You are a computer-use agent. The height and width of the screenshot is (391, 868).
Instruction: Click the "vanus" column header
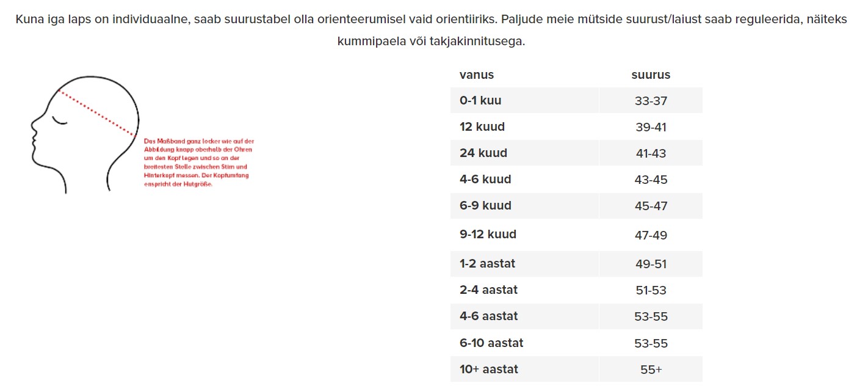click(x=477, y=75)
